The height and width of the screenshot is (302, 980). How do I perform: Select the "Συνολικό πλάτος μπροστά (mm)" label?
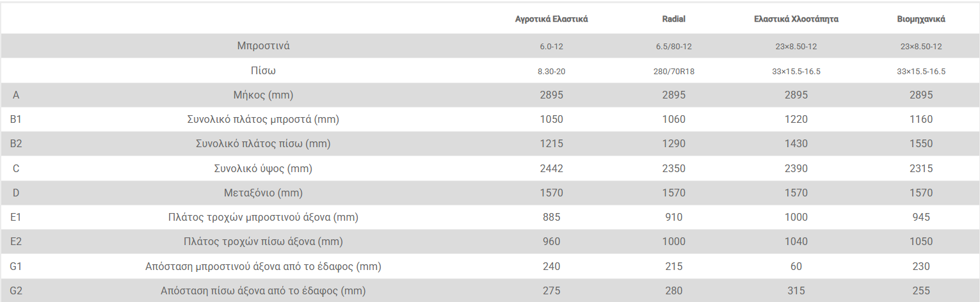pyautogui.click(x=263, y=119)
